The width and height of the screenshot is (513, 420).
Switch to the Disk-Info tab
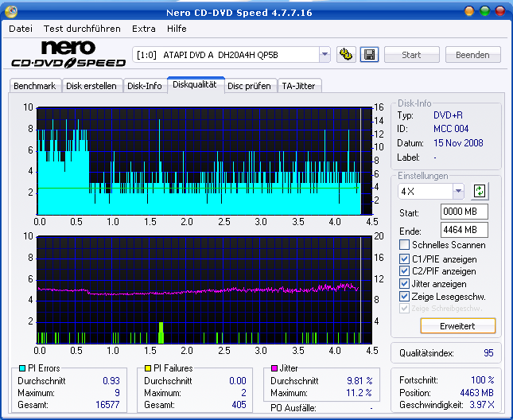145,86
